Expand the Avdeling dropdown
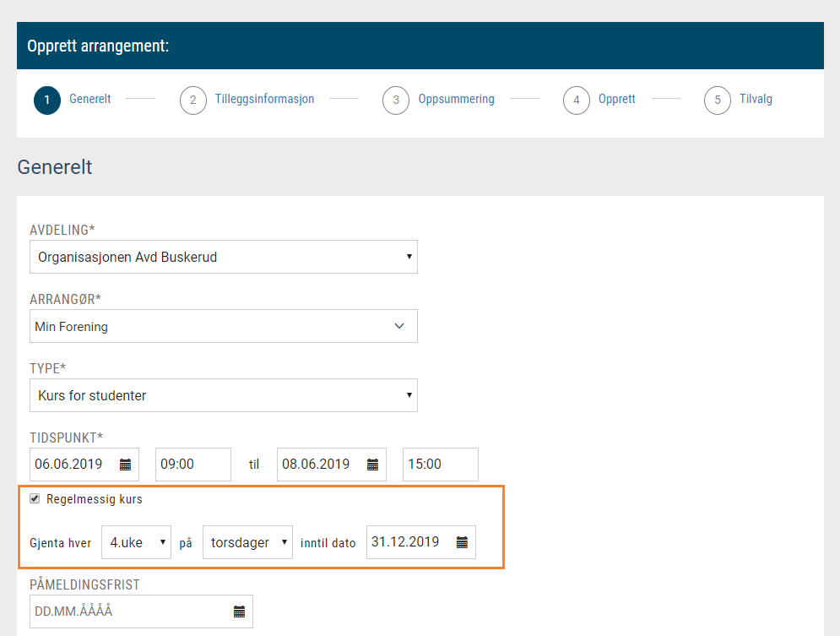Viewport: 840px width, 636px height. coord(224,257)
